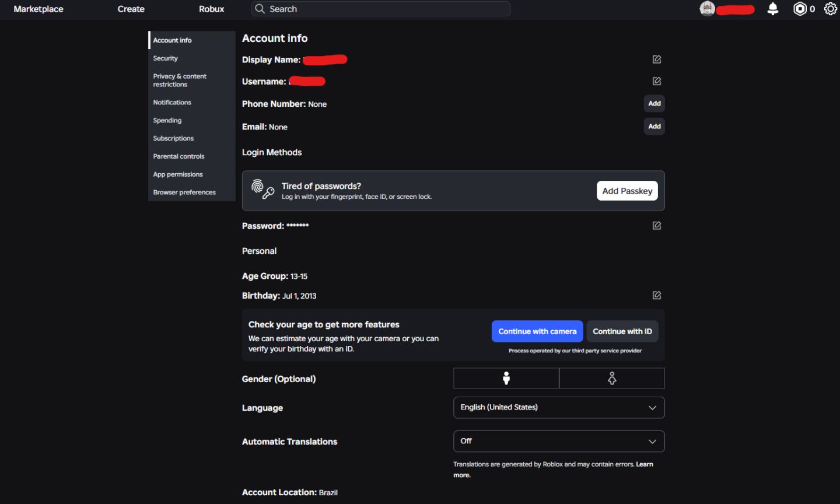Open the Subscriptions tab
The width and height of the screenshot is (840, 504).
(192, 138)
